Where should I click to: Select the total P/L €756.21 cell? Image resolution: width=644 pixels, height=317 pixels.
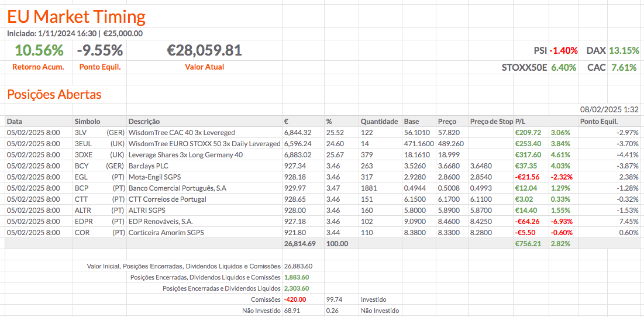coord(528,243)
